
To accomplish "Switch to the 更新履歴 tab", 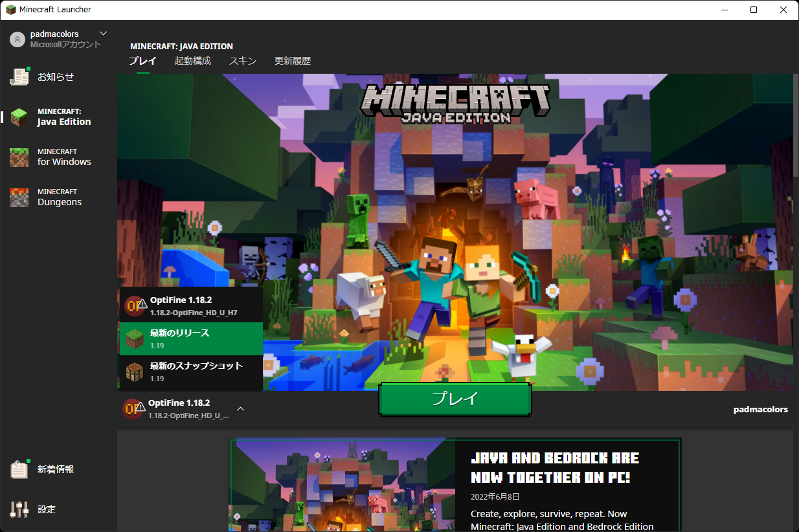I will point(293,61).
